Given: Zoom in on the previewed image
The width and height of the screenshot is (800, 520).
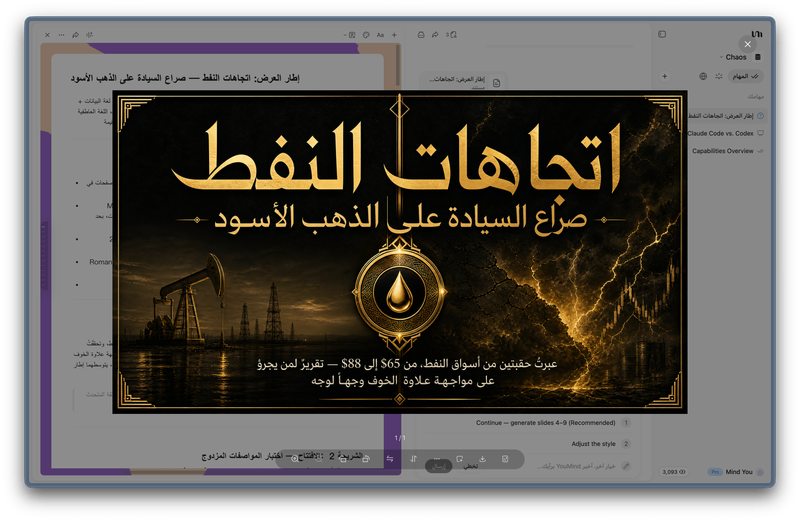Looking at the screenshot, I should coord(295,459).
